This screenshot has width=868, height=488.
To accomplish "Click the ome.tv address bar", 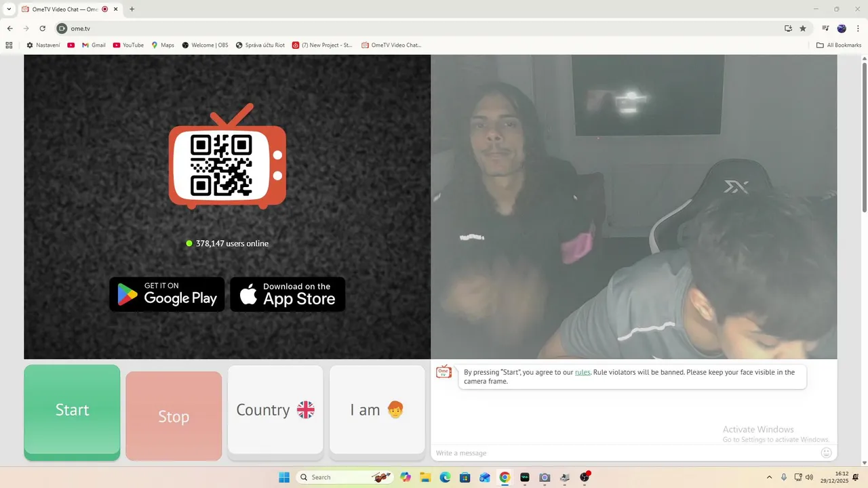I will (420, 28).
